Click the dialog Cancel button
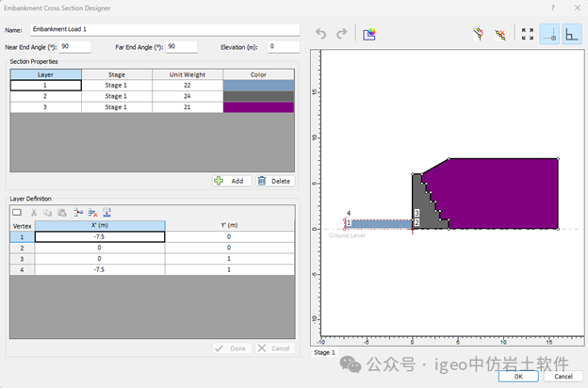 (563, 377)
